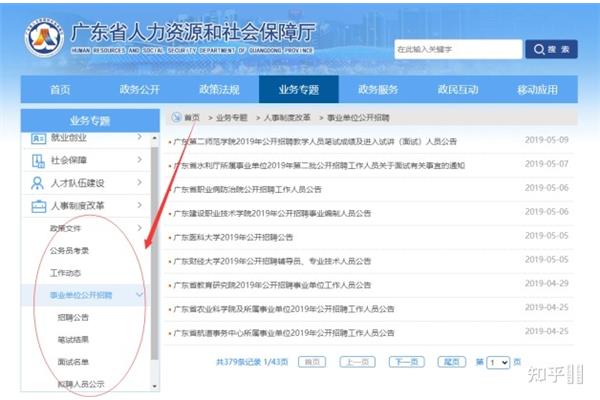Click the 首页 pagination button
Image resolution: width=600 pixels, height=400 pixels.
pos(312,362)
